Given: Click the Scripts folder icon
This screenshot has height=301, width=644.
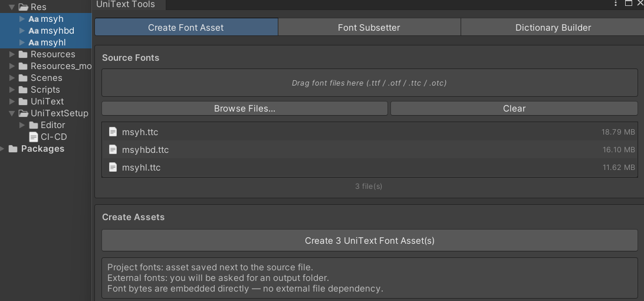Looking at the screenshot, I should coord(24,90).
